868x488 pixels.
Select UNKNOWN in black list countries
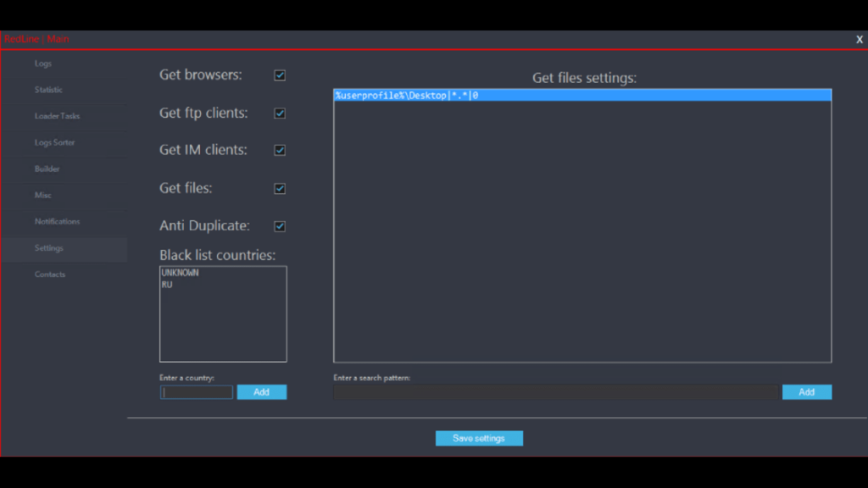click(x=223, y=273)
